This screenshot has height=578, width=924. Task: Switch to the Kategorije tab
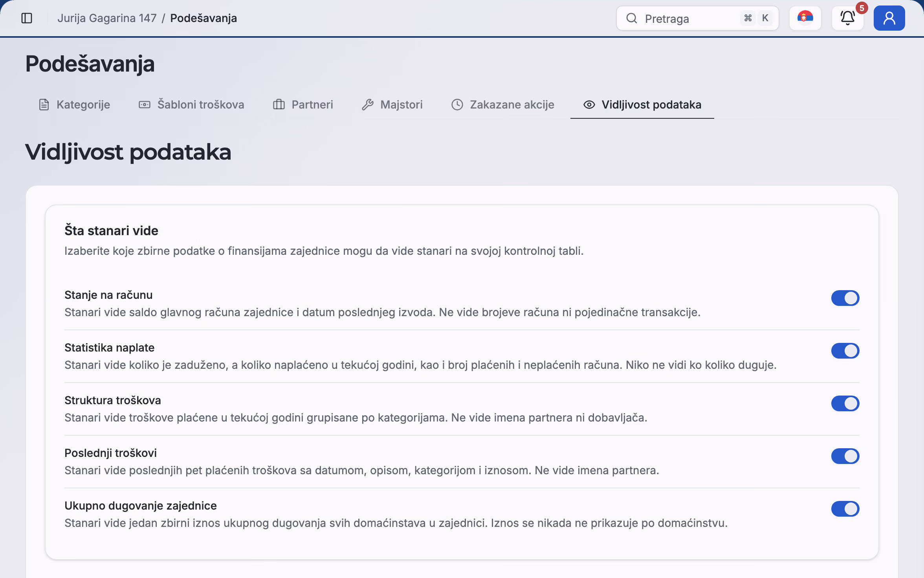pyautogui.click(x=74, y=105)
